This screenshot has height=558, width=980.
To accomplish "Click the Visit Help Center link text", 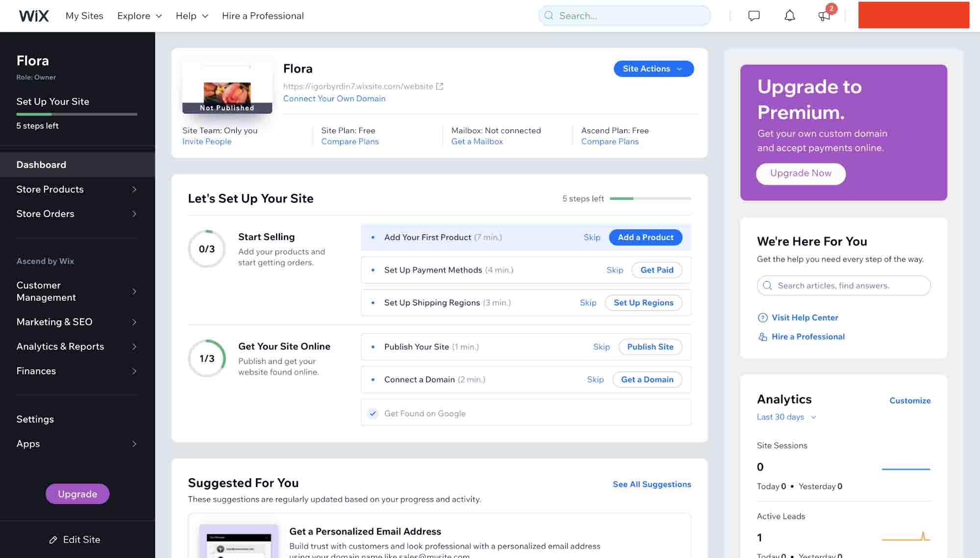I will point(804,317).
